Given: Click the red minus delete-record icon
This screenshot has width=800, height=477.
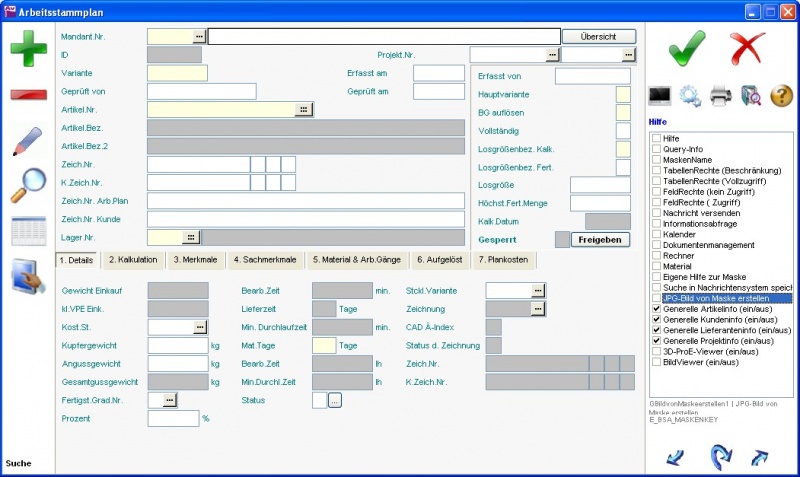Looking at the screenshot, I should pyautogui.click(x=28, y=95).
